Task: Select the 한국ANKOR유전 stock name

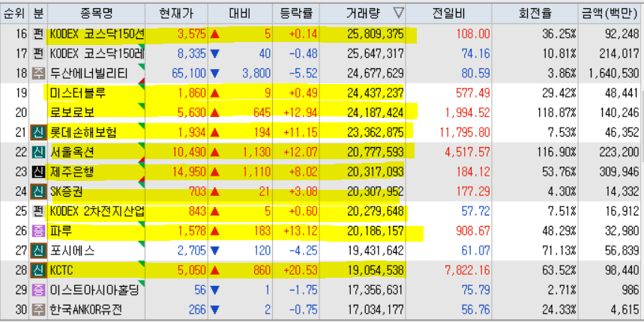Action: click(85, 310)
